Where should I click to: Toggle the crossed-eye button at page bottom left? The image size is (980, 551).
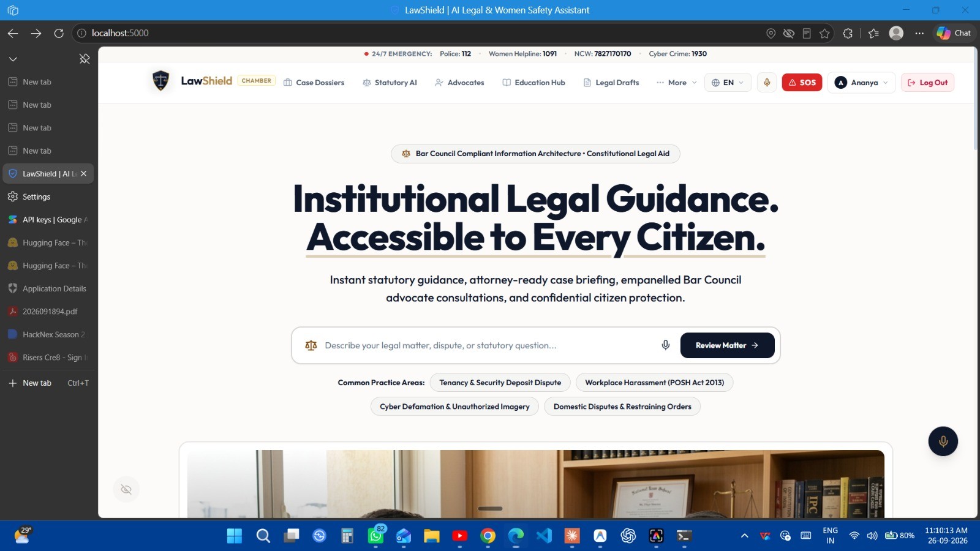[x=126, y=489]
